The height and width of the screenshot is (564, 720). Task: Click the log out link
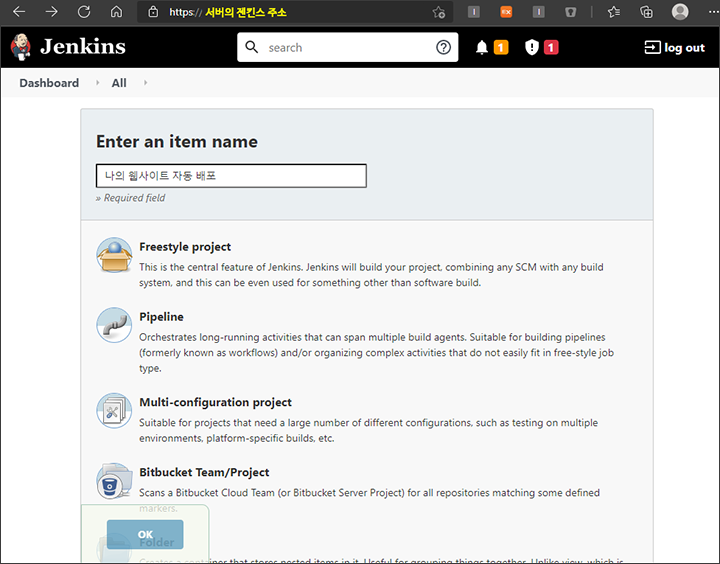[x=675, y=47]
